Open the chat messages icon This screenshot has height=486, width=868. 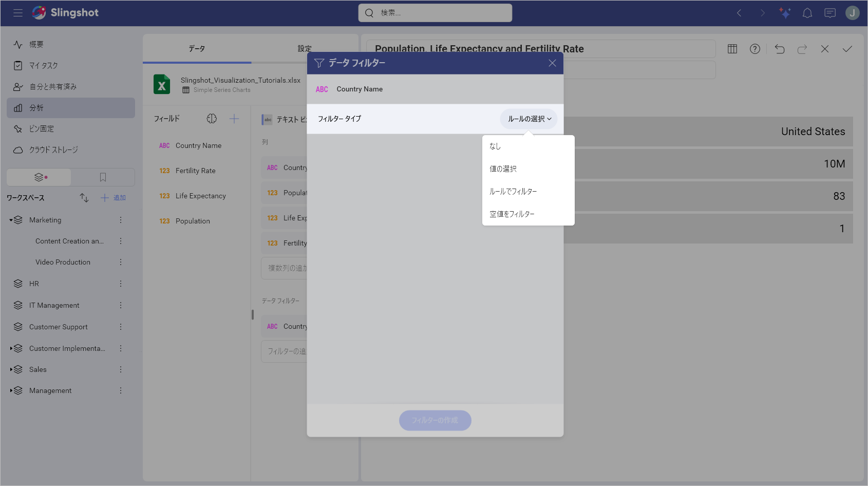(830, 13)
